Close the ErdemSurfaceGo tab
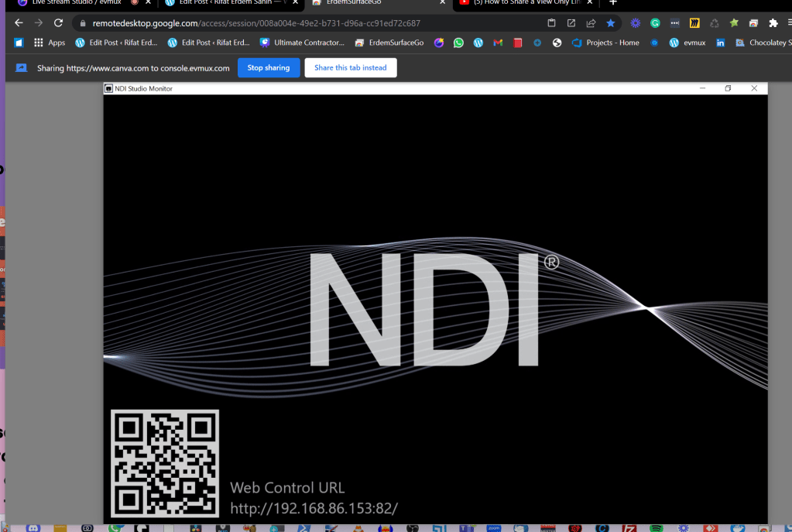The width and height of the screenshot is (792, 532). [443, 2]
